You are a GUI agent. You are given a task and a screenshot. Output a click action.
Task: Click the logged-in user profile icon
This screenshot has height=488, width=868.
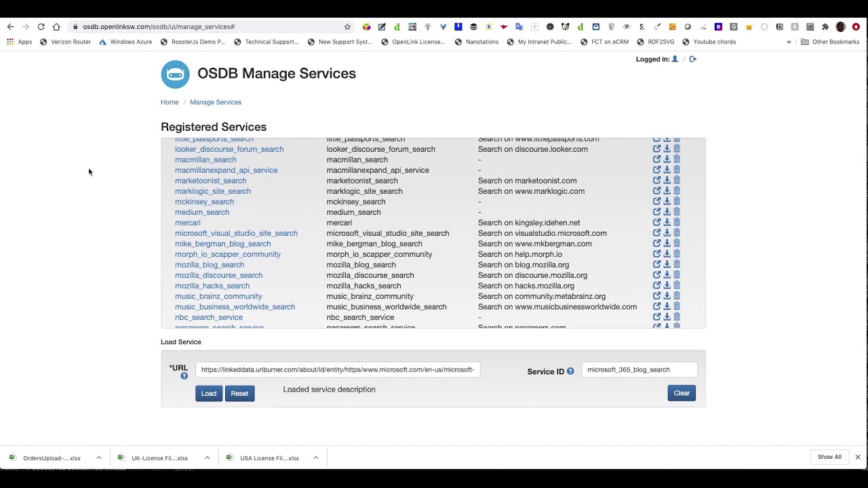pyautogui.click(x=675, y=59)
